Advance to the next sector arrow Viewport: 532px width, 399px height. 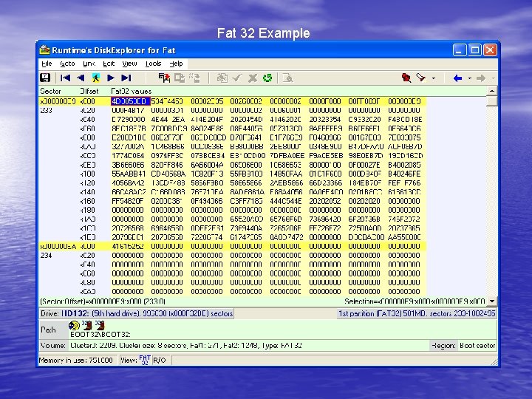(x=111, y=78)
